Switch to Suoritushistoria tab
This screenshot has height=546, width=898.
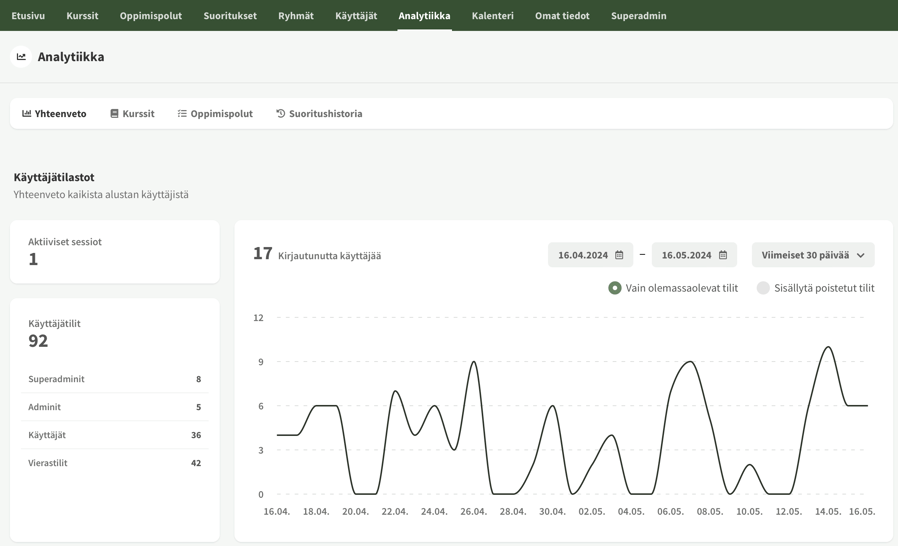[319, 113]
